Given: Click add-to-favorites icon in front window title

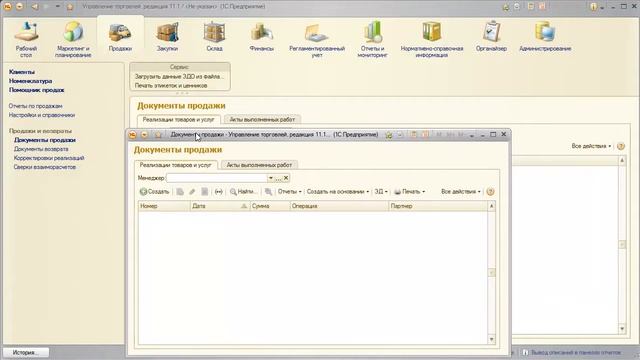Looking at the screenshot, I should (389, 135).
